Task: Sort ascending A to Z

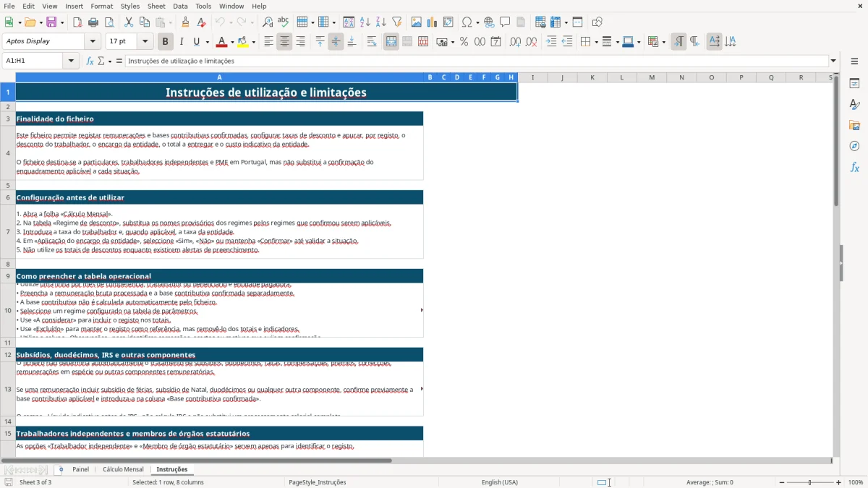Action: tap(365, 22)
